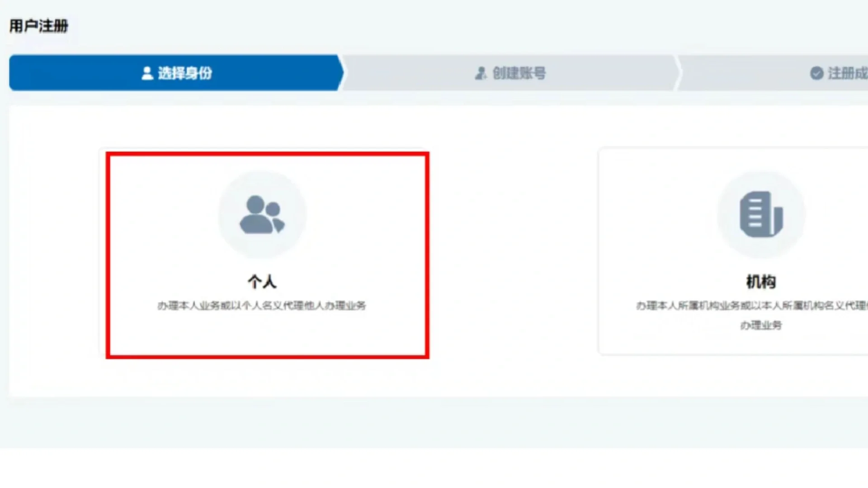Choose the 个人 identity title
868x488 pixels.
262,282
